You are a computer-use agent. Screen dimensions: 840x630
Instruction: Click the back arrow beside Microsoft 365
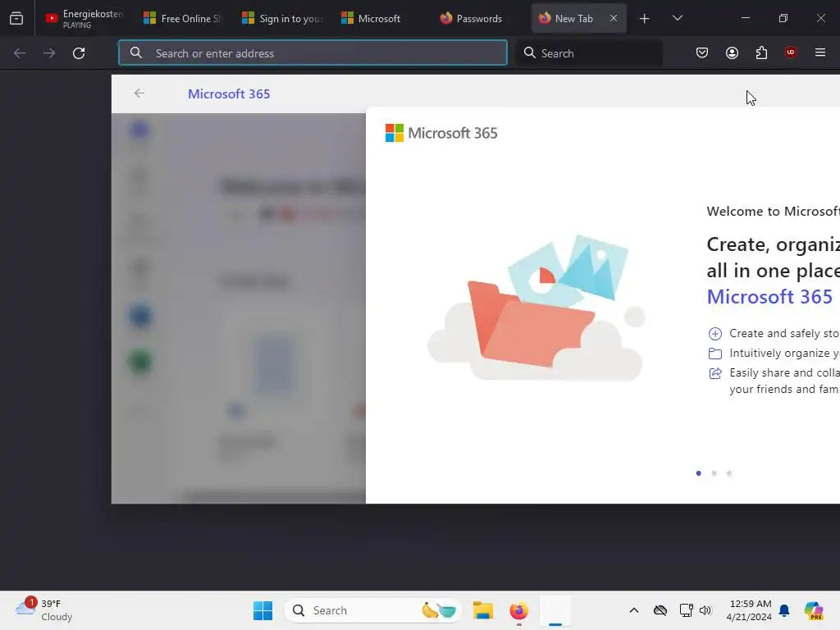click(x=139, y=94)
